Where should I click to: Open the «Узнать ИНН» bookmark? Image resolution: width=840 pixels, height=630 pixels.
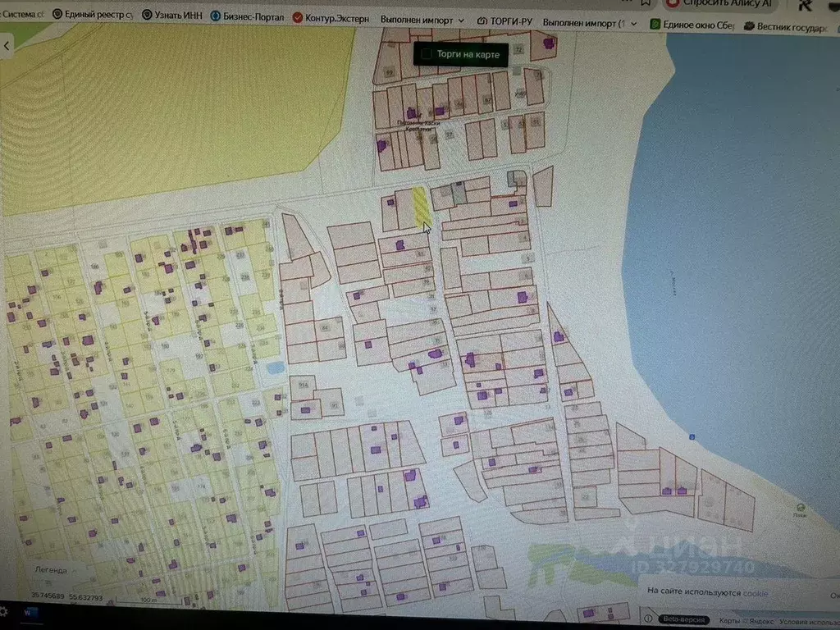click(172, 16)
